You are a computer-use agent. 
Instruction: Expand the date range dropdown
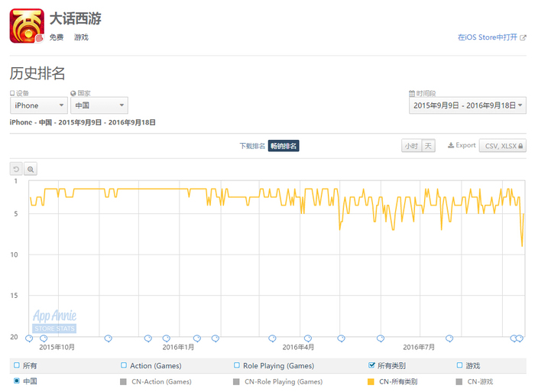tap(468, 105)
